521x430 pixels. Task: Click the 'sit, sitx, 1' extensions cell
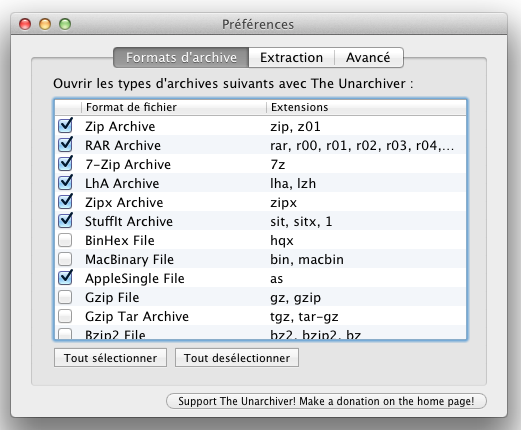[x=301, y=222]
